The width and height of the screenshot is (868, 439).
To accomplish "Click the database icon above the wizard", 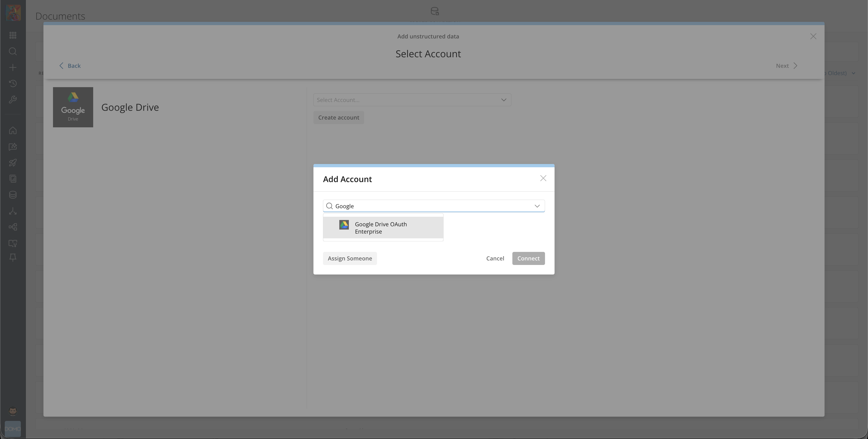I will (x=435, y=11).
